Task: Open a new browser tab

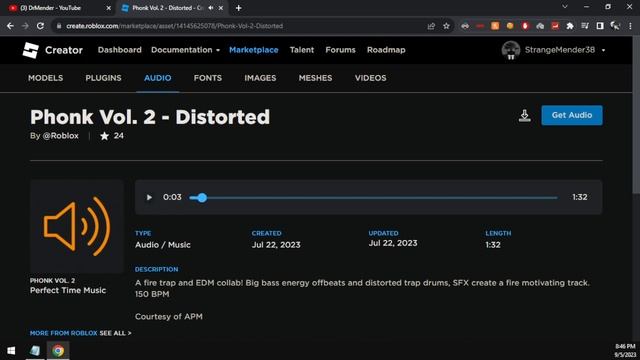Action: coord(239,8)
